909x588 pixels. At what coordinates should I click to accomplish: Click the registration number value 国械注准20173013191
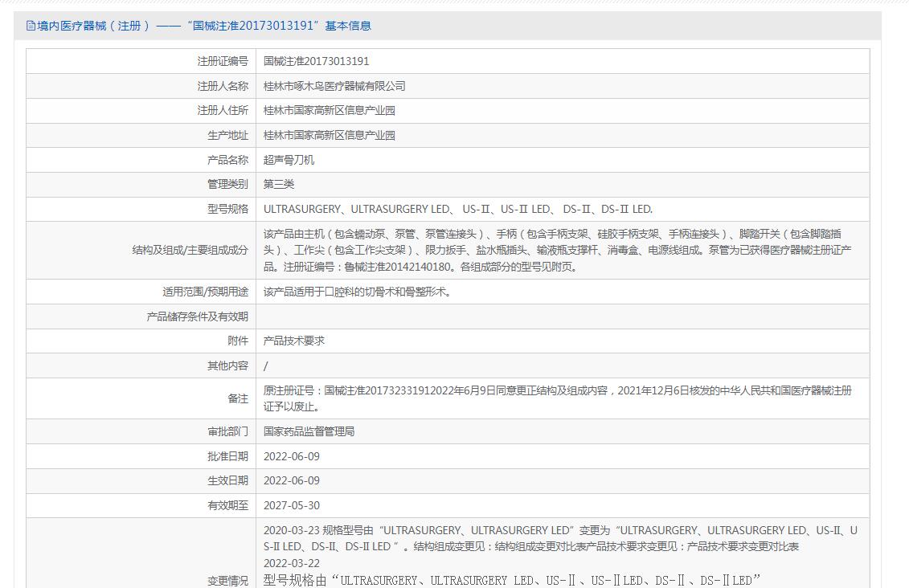[317, 61]
